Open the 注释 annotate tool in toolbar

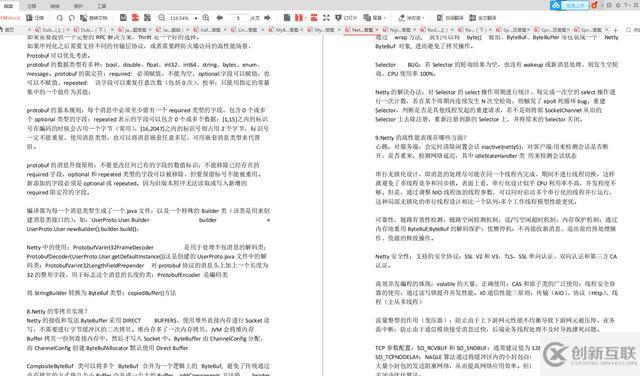(35, 18)
